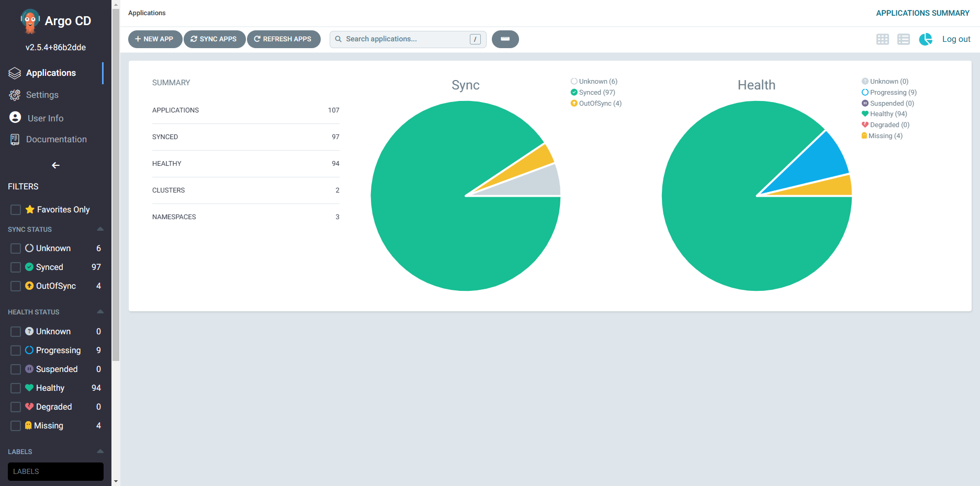Click the Argo CD octopus logo

(30, 21)
